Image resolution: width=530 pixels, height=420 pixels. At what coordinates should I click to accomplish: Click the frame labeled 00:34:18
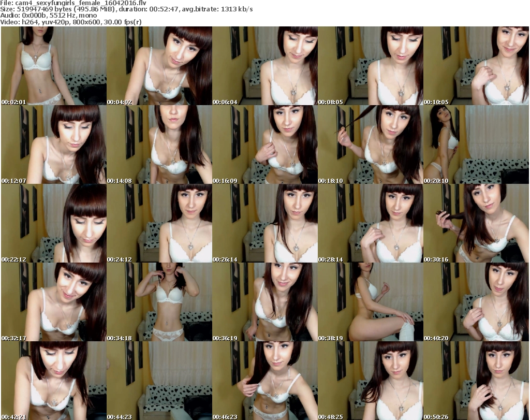[x=159, y=302]
